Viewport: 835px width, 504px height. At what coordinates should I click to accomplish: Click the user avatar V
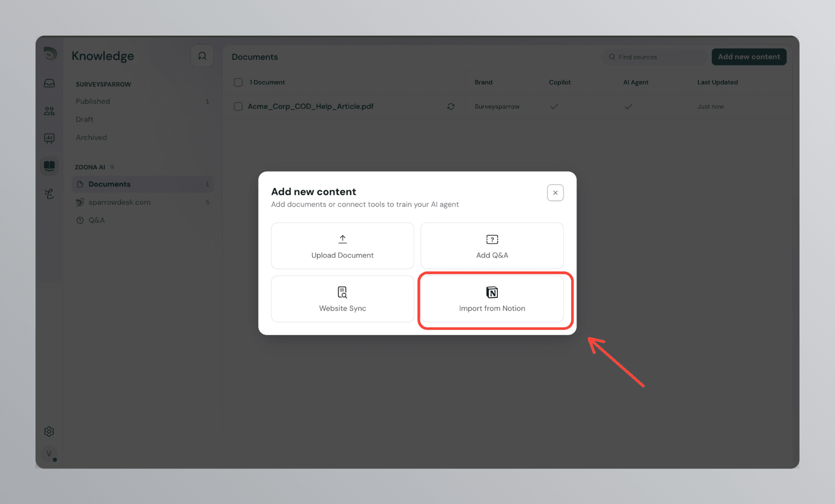pos(49,454)
